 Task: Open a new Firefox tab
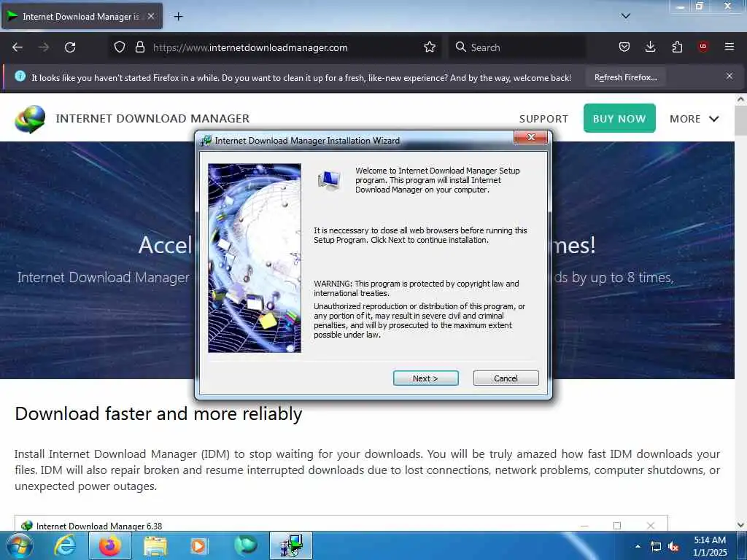coord(178,17)
